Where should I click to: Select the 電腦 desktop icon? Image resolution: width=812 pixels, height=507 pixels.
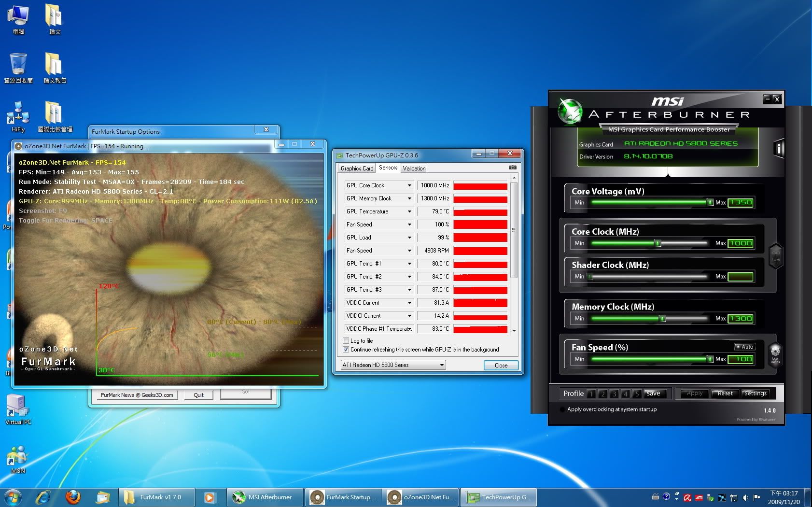tap(18, 19)
